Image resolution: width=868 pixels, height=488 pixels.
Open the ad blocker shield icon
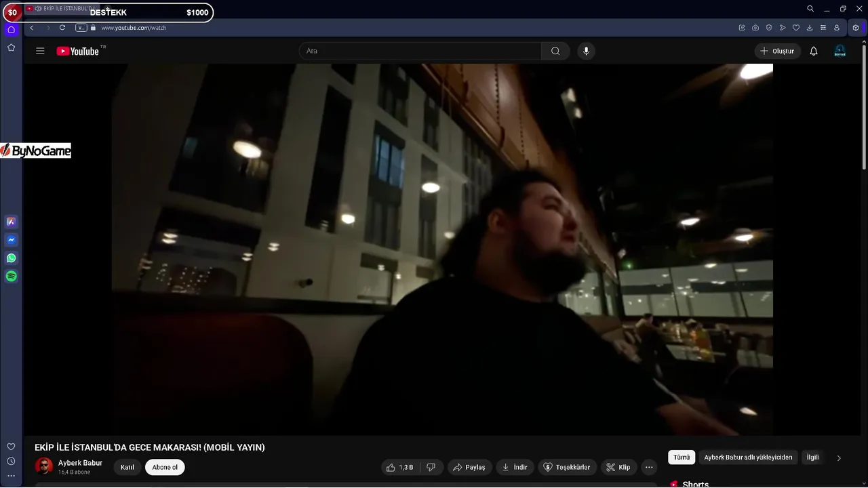pyautogui.click(x=769, y=28)
